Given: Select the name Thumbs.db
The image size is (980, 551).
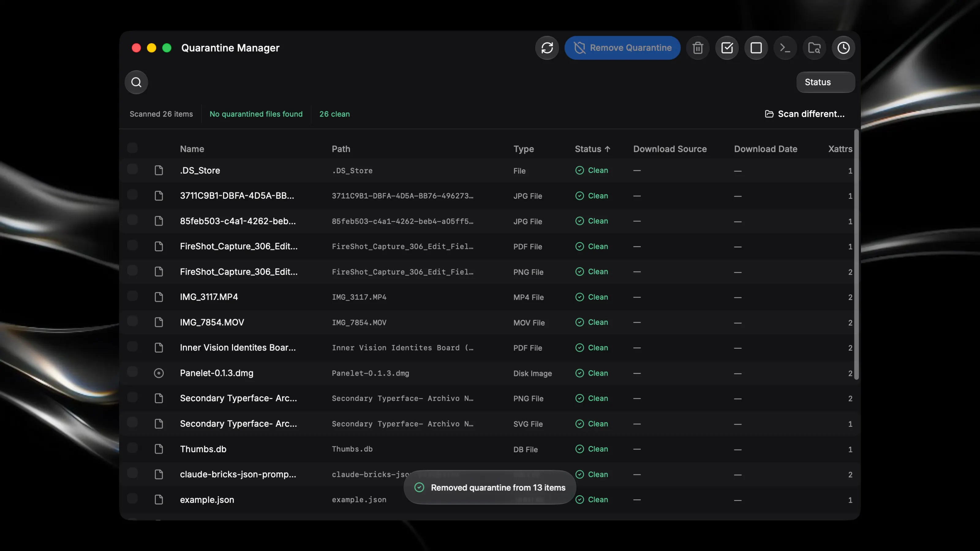Looking at the screenshot, I should pyautogui.click(x=203, y=449).
